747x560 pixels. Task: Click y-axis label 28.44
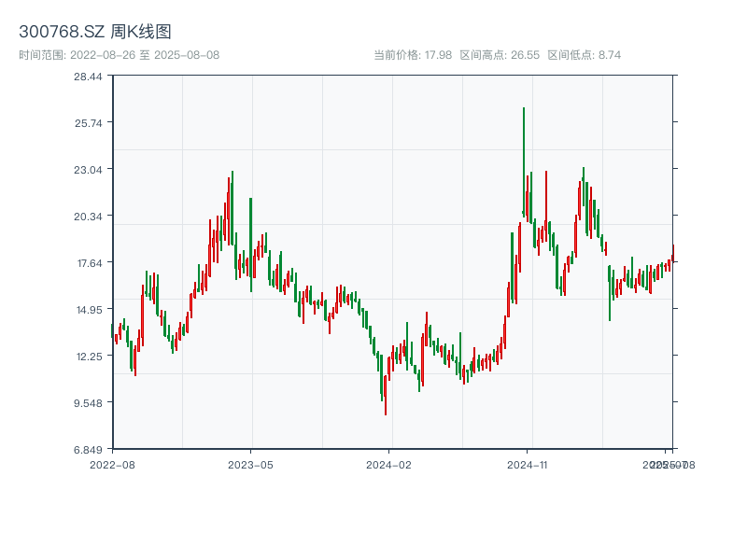[x=88, y=77]
